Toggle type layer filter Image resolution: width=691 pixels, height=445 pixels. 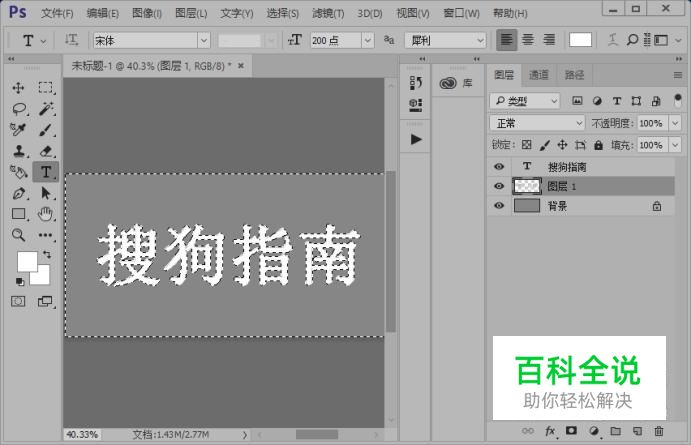pos(617,101)
